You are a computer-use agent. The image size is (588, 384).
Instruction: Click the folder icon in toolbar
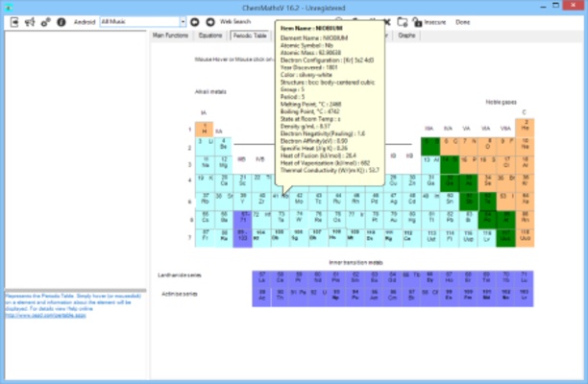tap(403, 22)
